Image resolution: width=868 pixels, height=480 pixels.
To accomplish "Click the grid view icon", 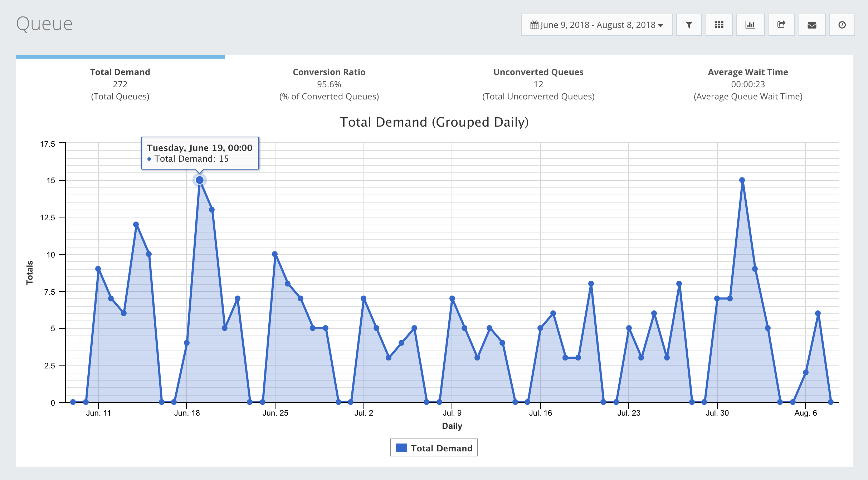I will point(719,25).
